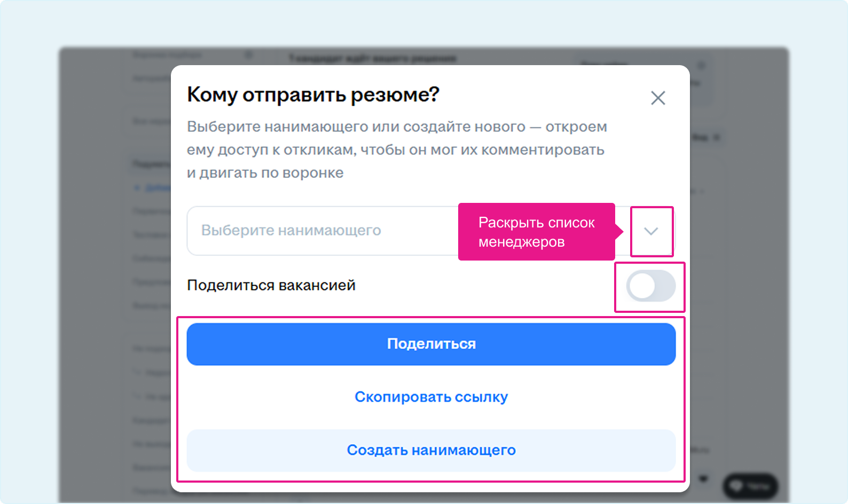Screen dimensions: 848x504
Task: Expand the hiring manager list chevron
Action: (651, 231)
